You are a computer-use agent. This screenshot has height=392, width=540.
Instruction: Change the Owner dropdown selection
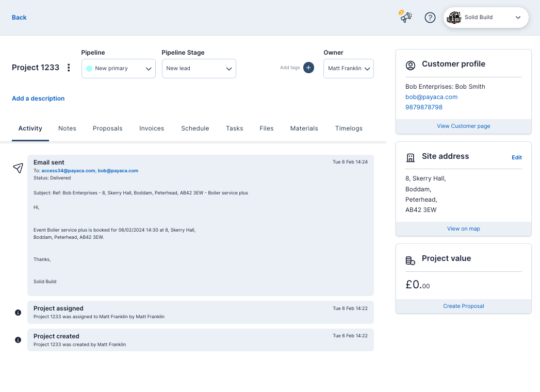[348, 69]
